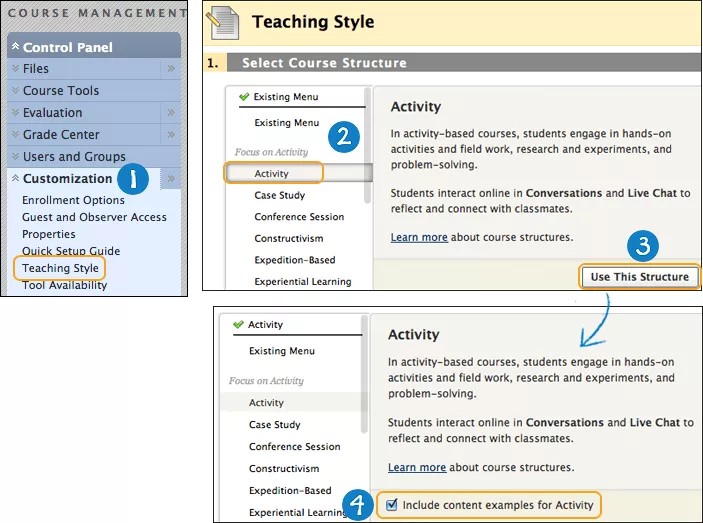Click the chevron arrow beside Evaluation
Image resolution: width=703 pixels, height=523 pixels.
(x=171, y=113)
